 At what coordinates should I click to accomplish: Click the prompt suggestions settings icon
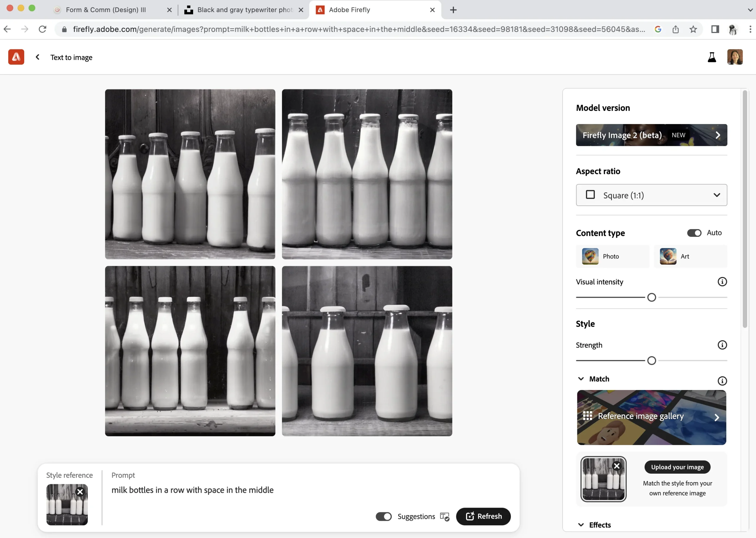tap(444, 516)
